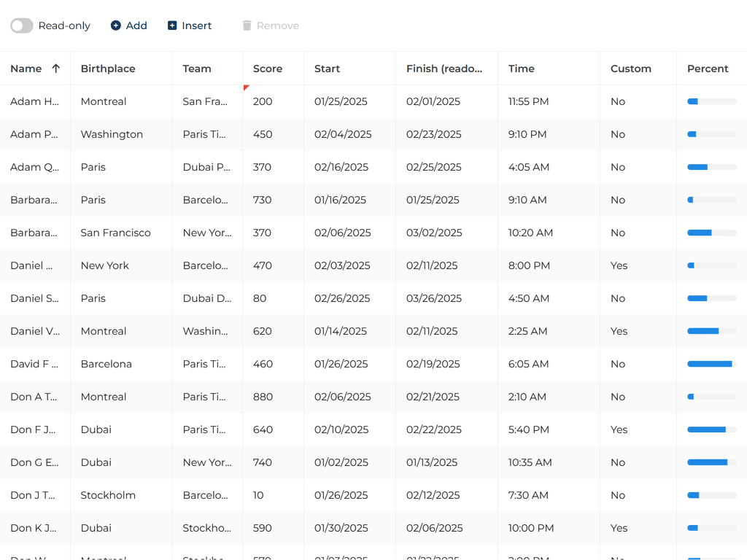The image size is (747, 560).
Task: Click the Finish (readonly) column header
Action: (444, 69)
